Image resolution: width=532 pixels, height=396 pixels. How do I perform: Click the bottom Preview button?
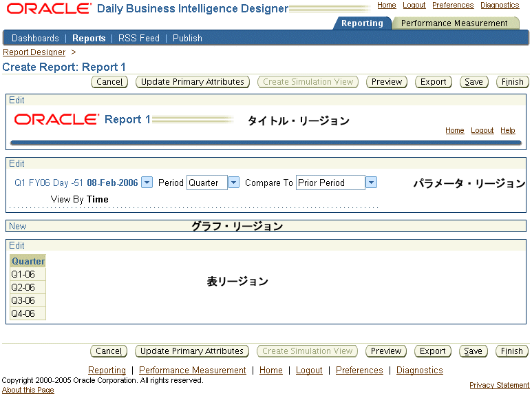(x=386, y=351)
